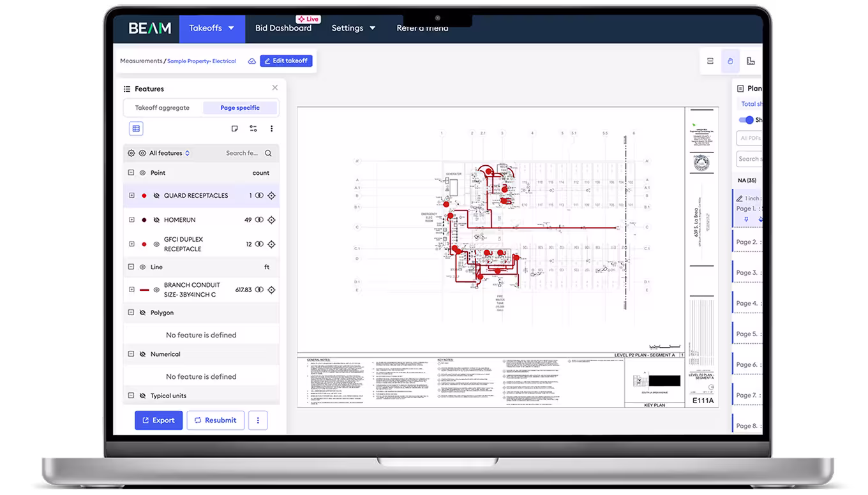The image size is (868, 495).
Task: Click the Measurements breadcrumb
Action: click(141, 61)
